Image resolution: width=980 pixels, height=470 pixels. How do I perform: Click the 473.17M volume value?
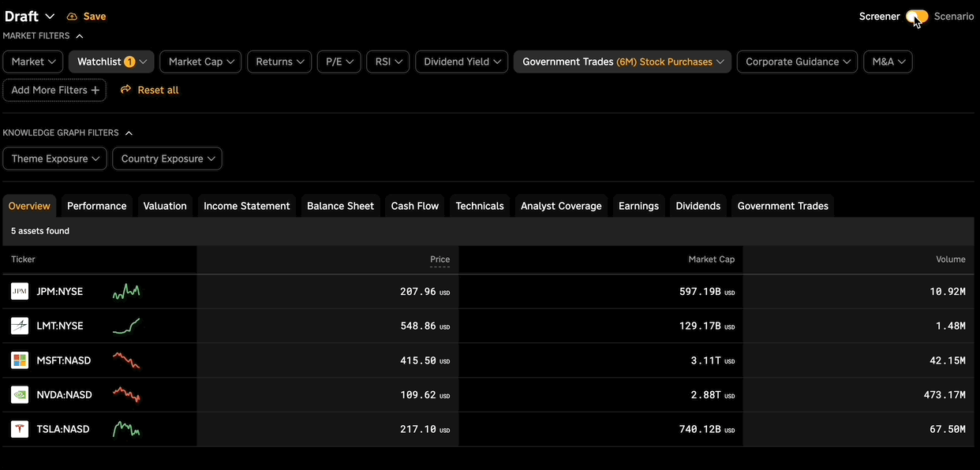(x=944, y=394)
